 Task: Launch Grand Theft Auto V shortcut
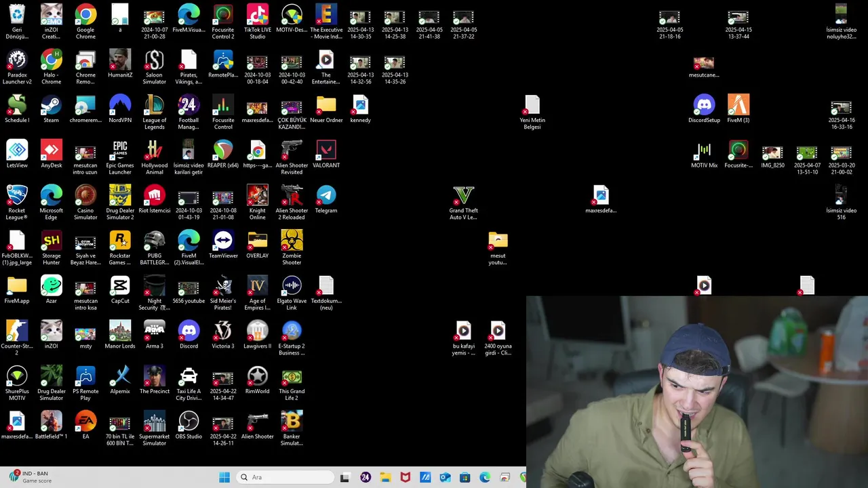463,202
